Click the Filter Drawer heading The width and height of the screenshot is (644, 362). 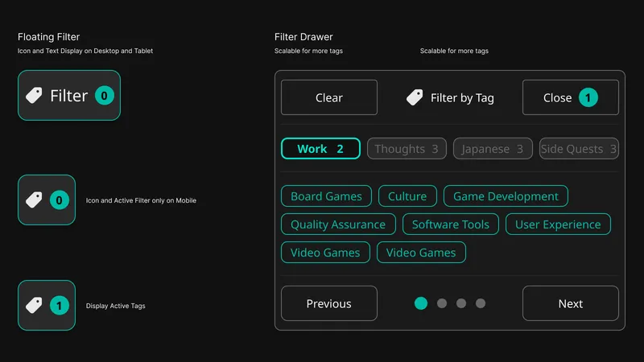point(303,37)
